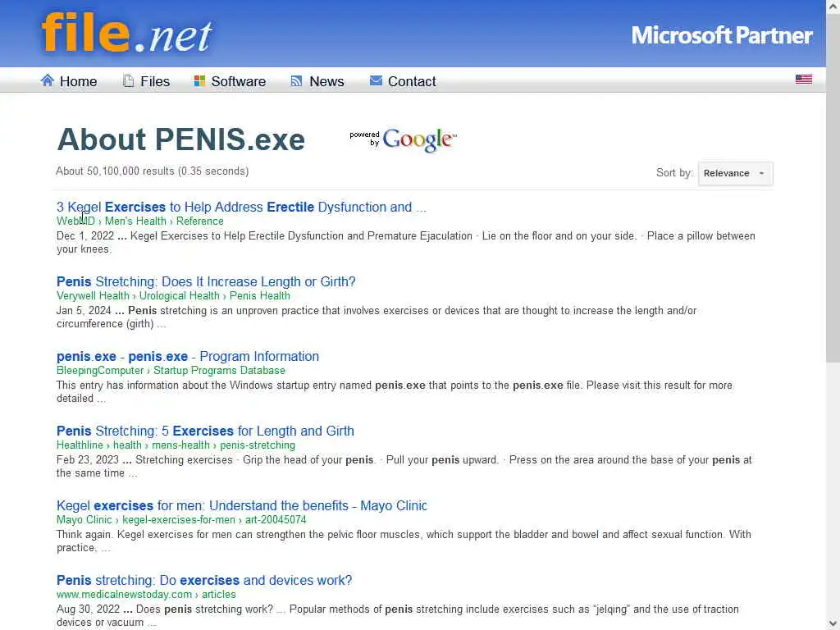Click the News RSS feed icon
840x630 pixels.
tap(297, 80)
